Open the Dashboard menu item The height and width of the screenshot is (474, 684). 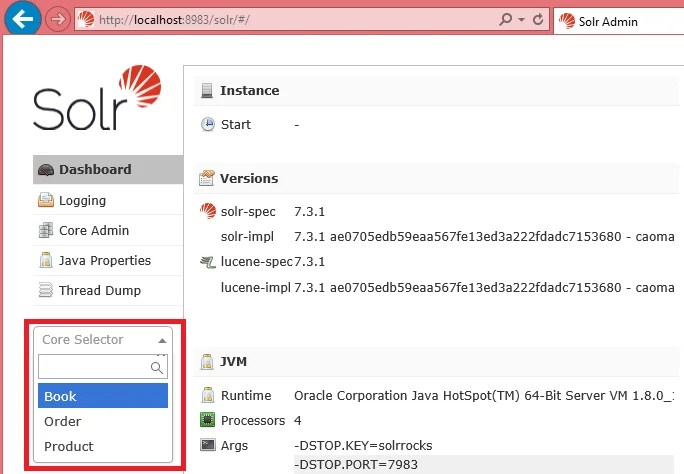[x=108, y=169]
